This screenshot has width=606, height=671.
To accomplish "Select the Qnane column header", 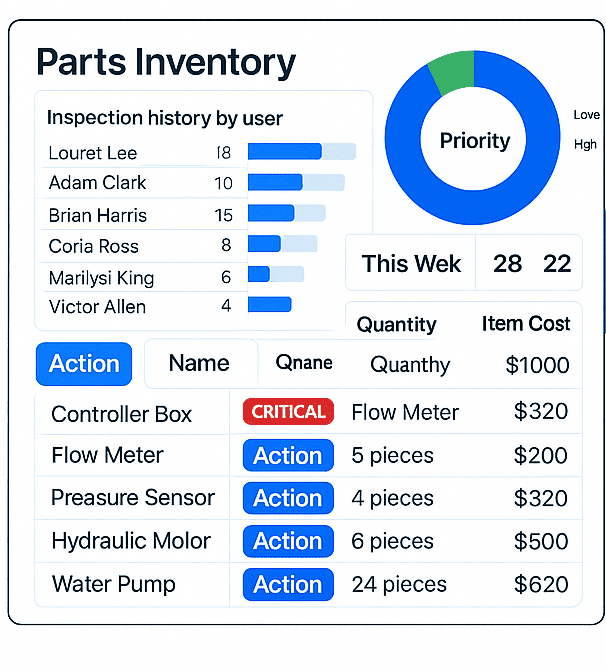I will click(x=304, y=363).
